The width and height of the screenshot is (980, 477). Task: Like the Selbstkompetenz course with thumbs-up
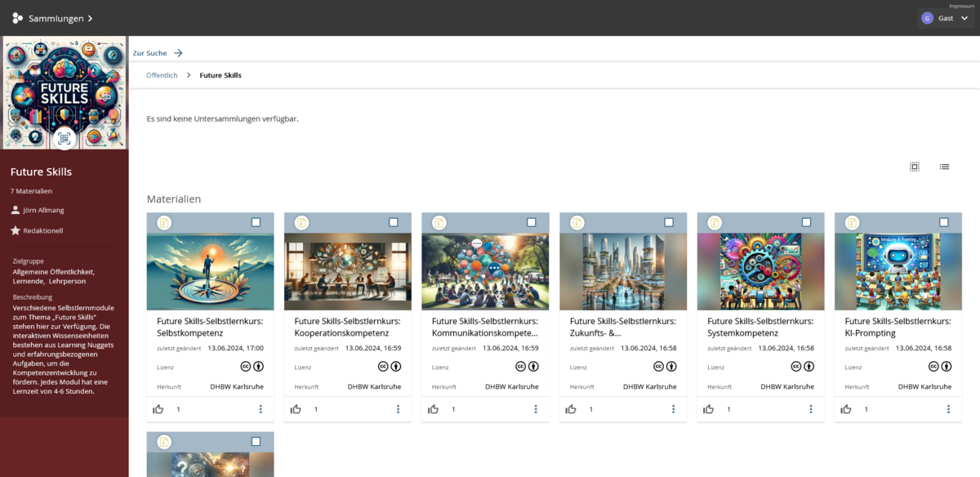click(158, 409)
